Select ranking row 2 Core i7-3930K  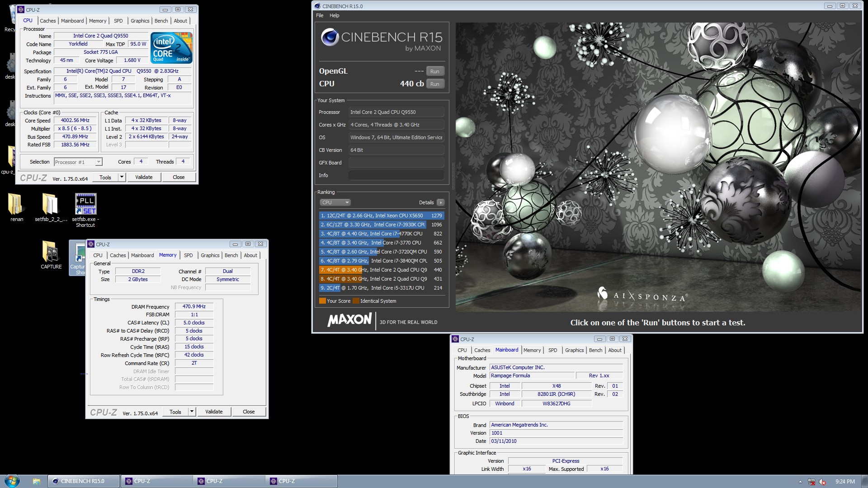point(382,225)
